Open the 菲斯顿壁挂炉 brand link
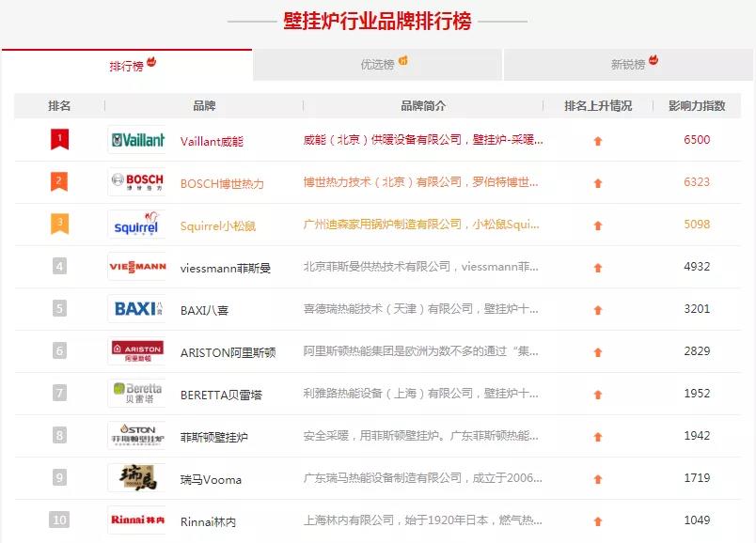This screenshot has height=543, width=756. coord(213,438)
